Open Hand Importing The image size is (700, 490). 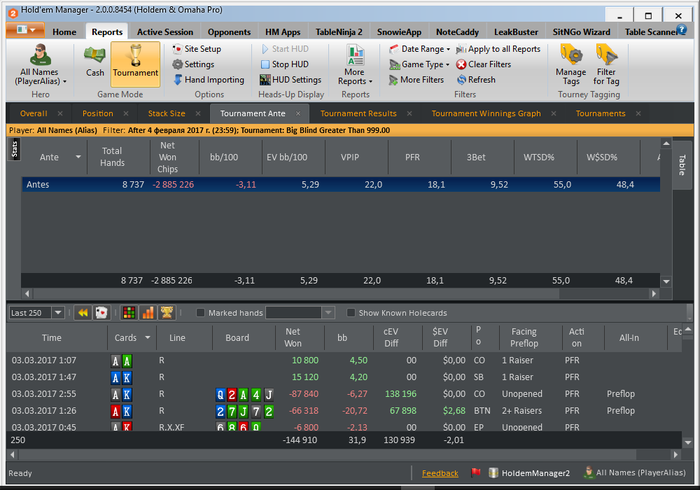click(208, 80)
